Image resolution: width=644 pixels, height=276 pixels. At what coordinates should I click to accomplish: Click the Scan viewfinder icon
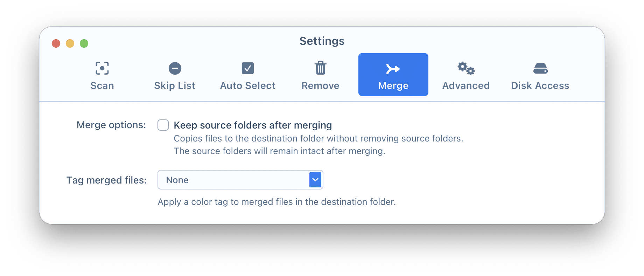coord(102,68)
